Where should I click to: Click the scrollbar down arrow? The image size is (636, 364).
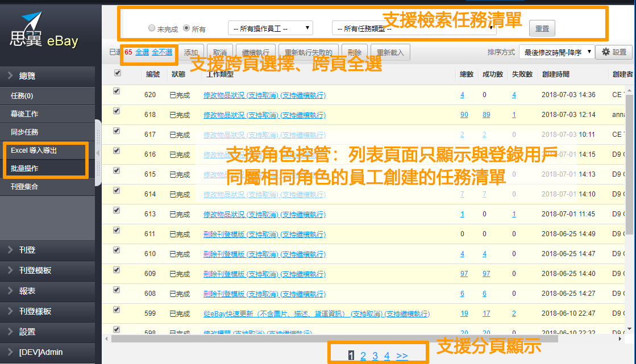tap(629, 328)
